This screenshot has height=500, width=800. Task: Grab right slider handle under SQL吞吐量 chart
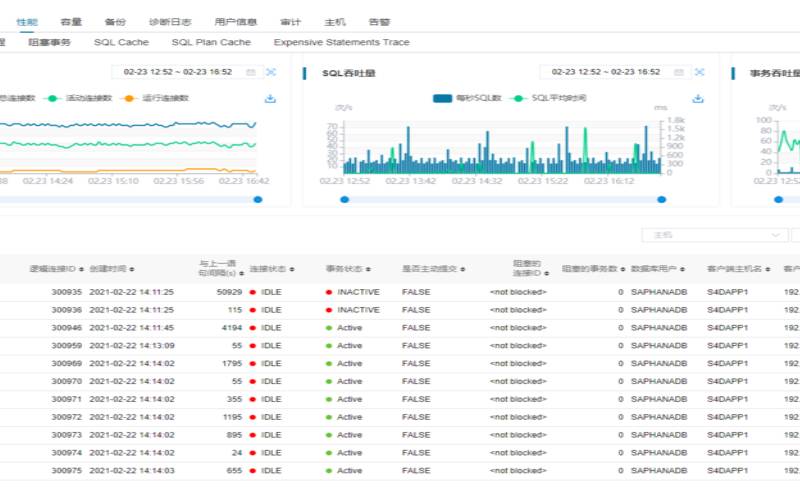(x=662, y=199)
